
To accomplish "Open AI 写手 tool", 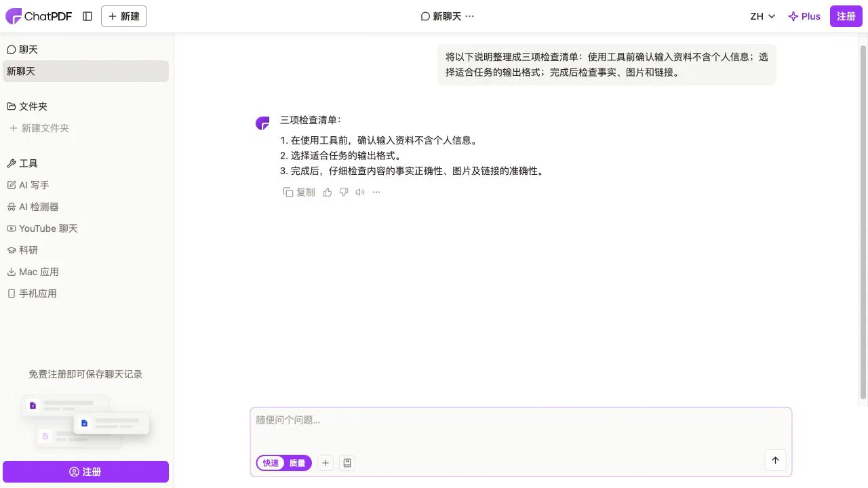I will pos(28,185).
